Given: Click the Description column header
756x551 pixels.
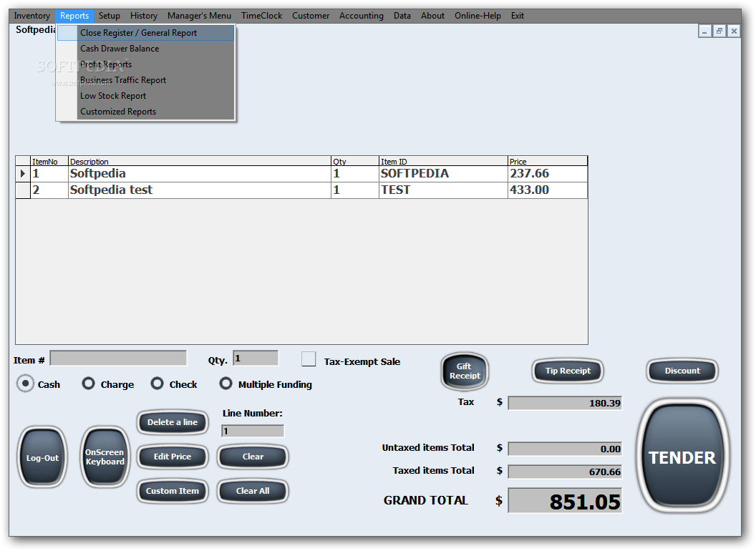Looking at the screenshot, I should click(199, 161).
